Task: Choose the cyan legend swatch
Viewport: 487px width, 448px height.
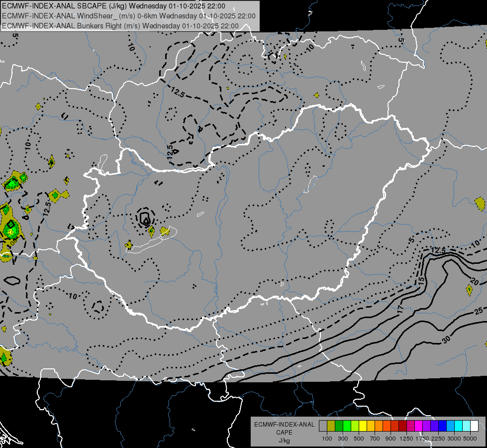Action: point(459,426)
